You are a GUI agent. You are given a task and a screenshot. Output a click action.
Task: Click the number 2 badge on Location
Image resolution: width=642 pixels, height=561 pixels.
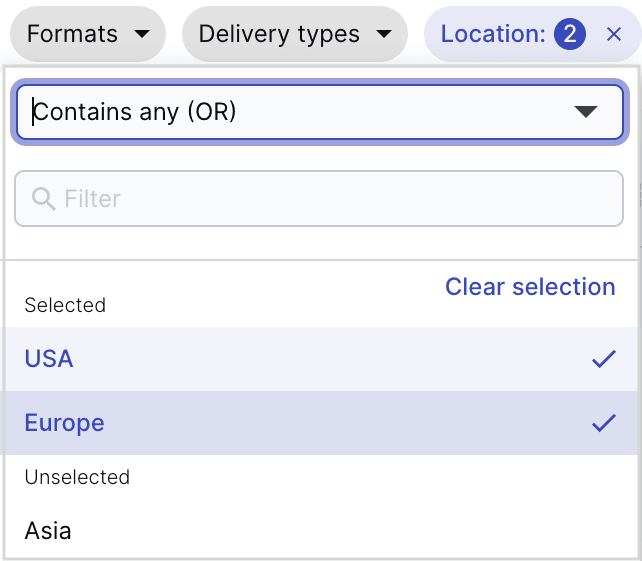570,34
